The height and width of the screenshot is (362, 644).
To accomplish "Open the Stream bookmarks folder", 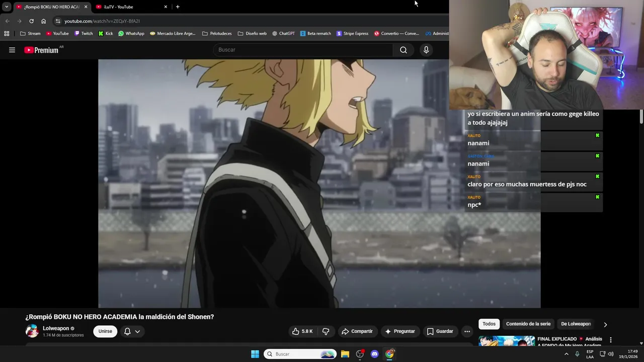I will (30, 34).
